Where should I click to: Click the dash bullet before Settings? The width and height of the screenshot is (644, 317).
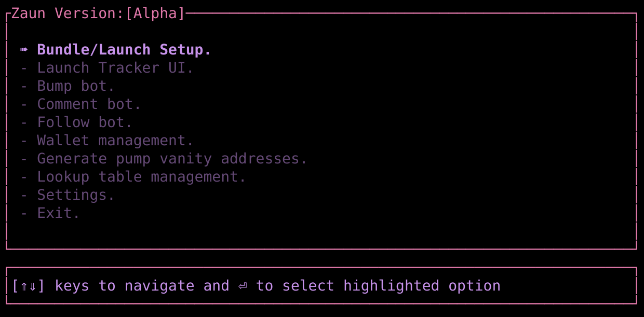[x=24, y=195]
